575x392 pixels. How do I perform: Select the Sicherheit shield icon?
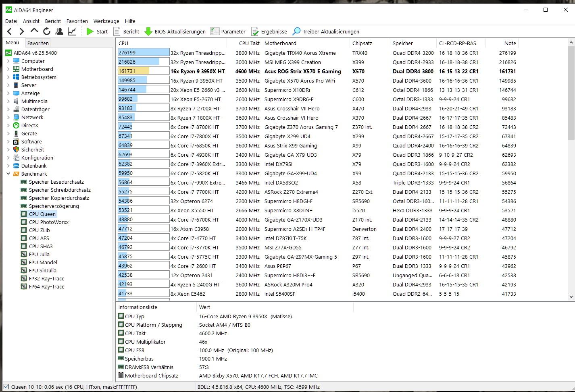[16, 149]
